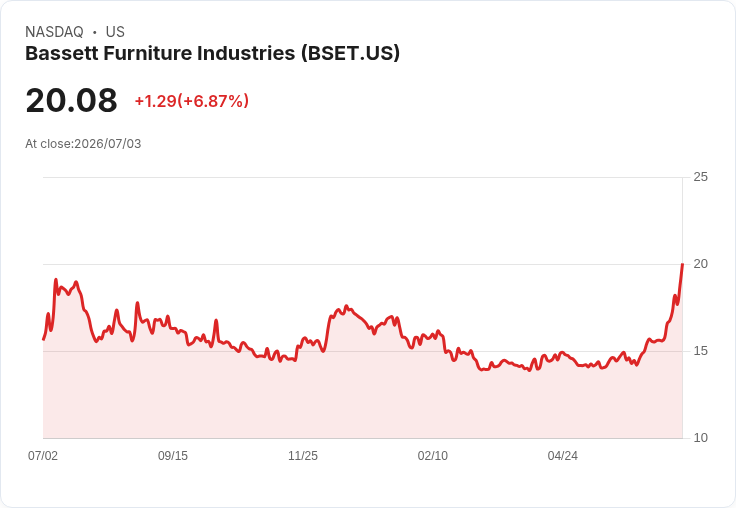Screen dimensions: 736x508
Task: Click the 20.08 current price
Action: tap(71, 100)
